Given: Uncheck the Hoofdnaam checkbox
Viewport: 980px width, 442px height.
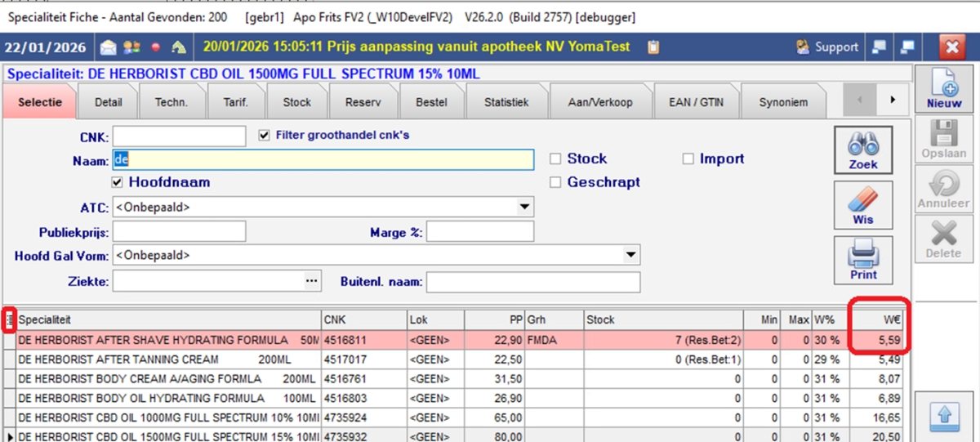Looking at the screenshot, I should [x=118, y=182].
